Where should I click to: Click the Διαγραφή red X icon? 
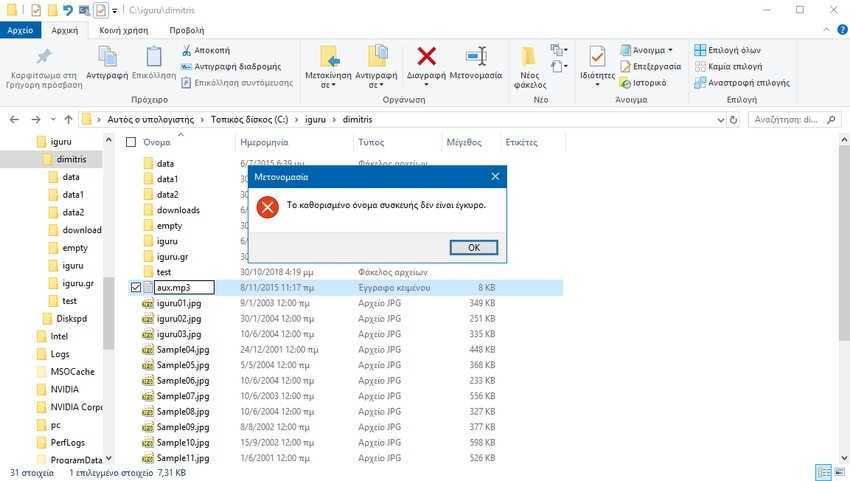click(x=427, y=56)
